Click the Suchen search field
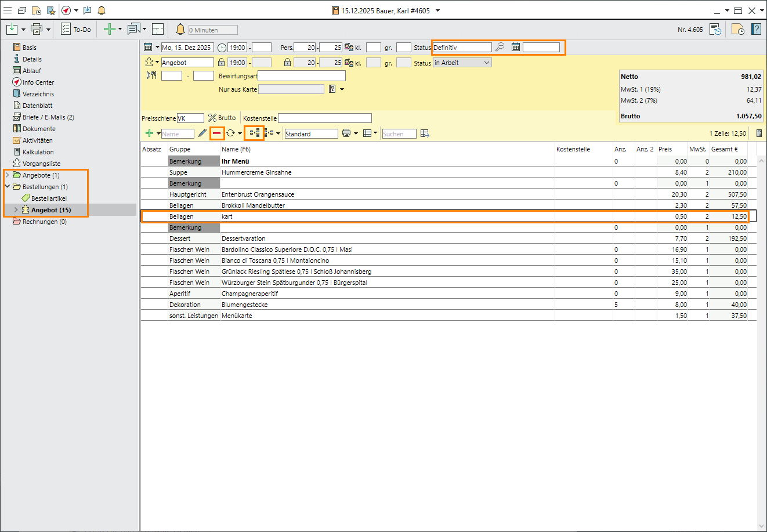The image size is (767, 532). pos(399,134)
